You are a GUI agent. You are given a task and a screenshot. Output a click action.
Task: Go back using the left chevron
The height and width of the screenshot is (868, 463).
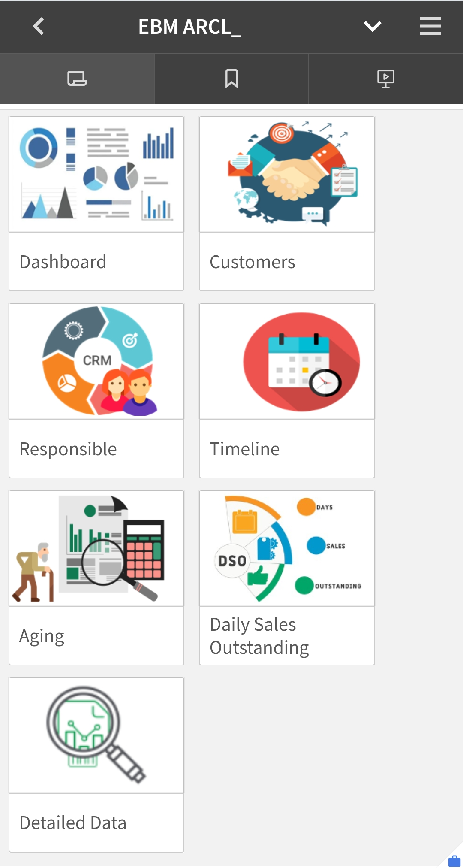pos(39,27)
